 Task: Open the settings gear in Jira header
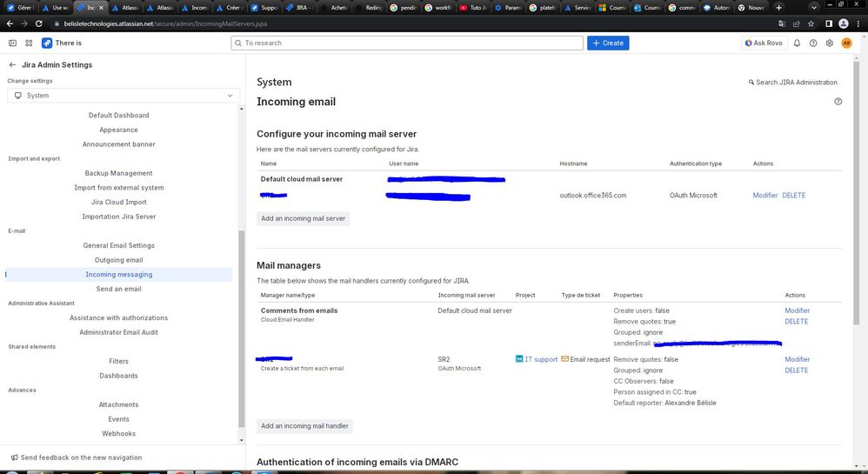(x=829, y=43)
